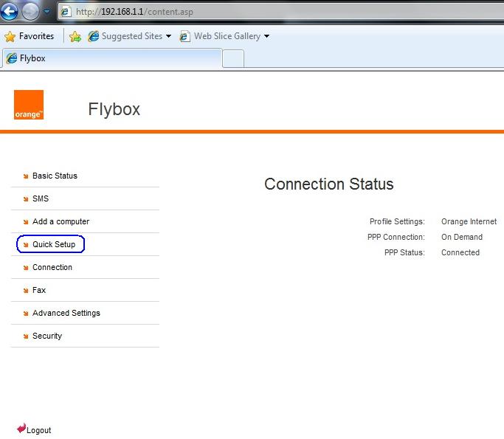Click orange arrow beside Quick Setup

click(x=26, y=245)
